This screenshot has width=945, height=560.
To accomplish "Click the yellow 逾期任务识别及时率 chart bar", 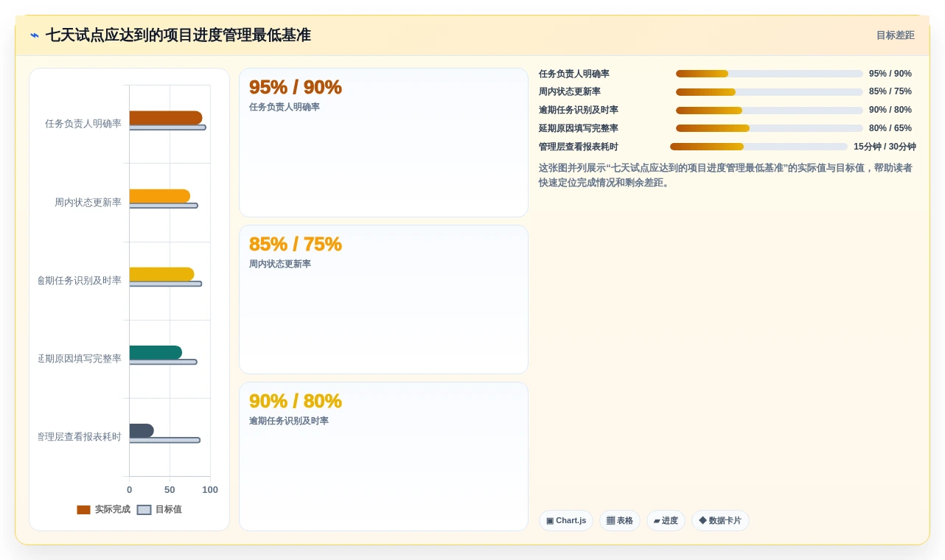I will click(162, 274).
